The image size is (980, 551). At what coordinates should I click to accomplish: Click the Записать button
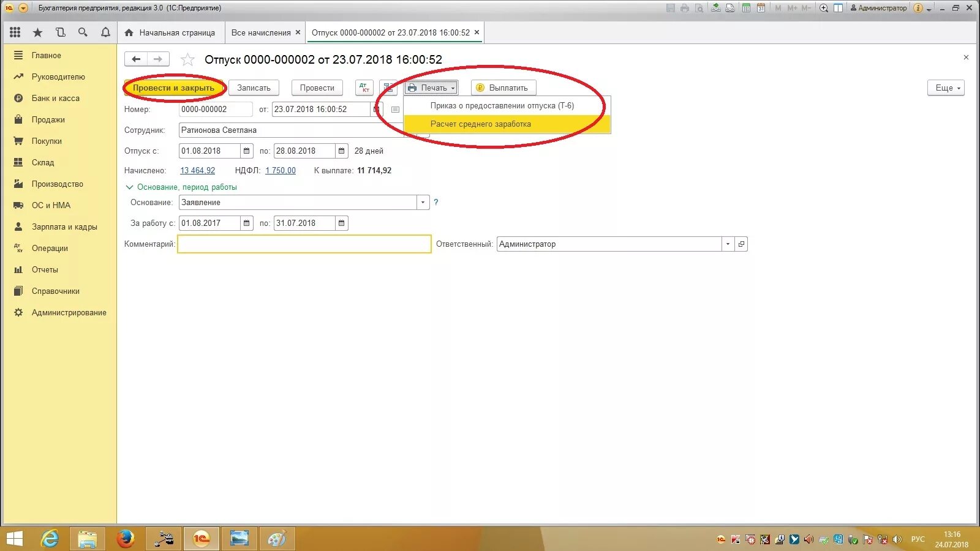(254, 88)
